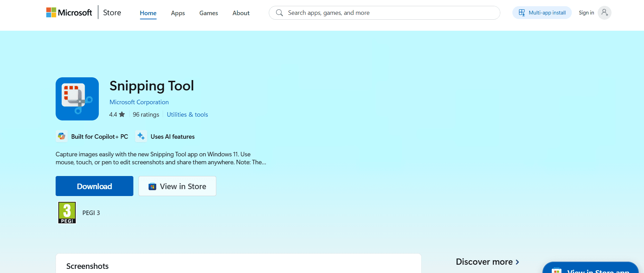Click the View in Store button

click(177, 186)
